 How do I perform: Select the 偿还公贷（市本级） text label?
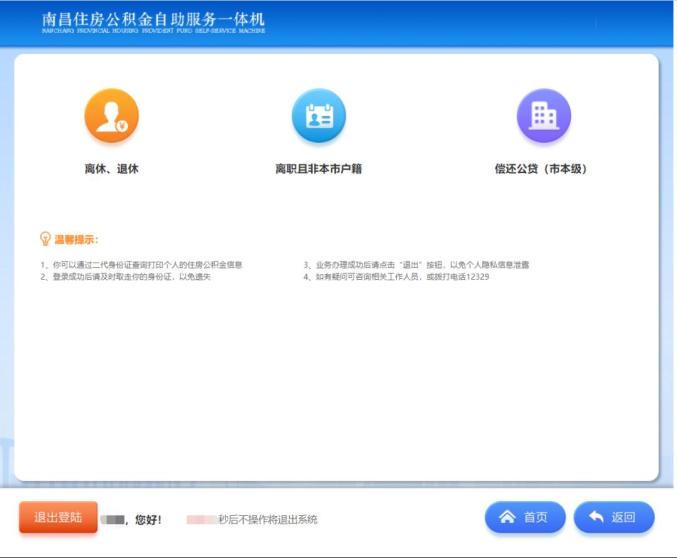tap(541, 169)
